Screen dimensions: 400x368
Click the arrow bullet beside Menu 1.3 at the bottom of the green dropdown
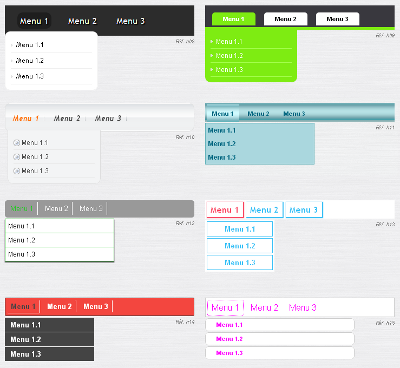point(212,70)
